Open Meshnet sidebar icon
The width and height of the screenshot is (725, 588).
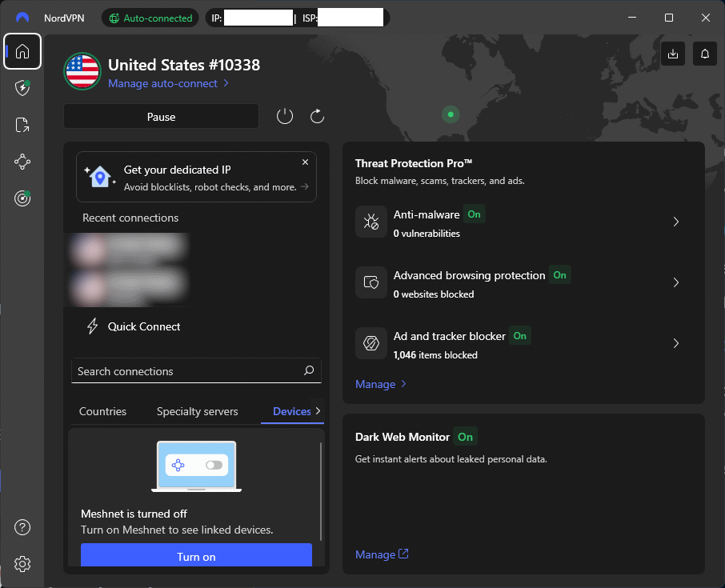pos(22,162)
